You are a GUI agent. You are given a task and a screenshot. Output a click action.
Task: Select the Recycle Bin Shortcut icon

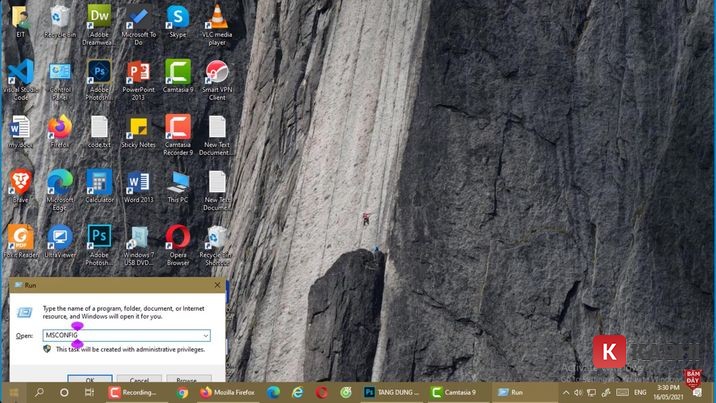217,246
